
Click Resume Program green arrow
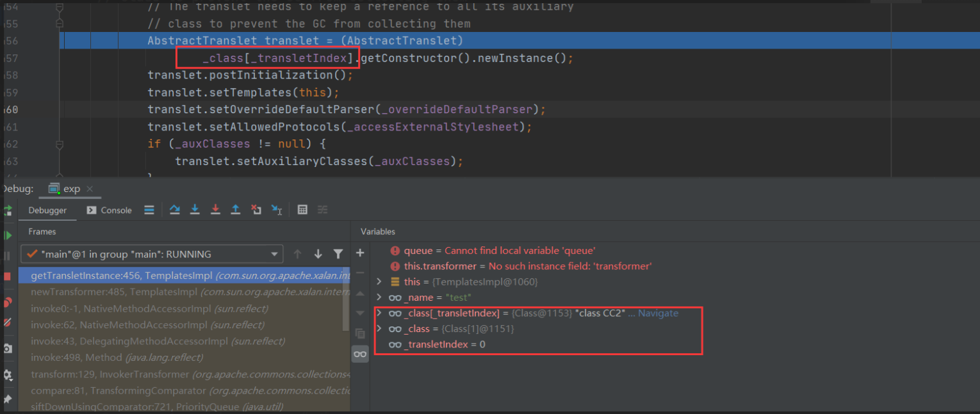pyautogui.click(x=8, y=235)
